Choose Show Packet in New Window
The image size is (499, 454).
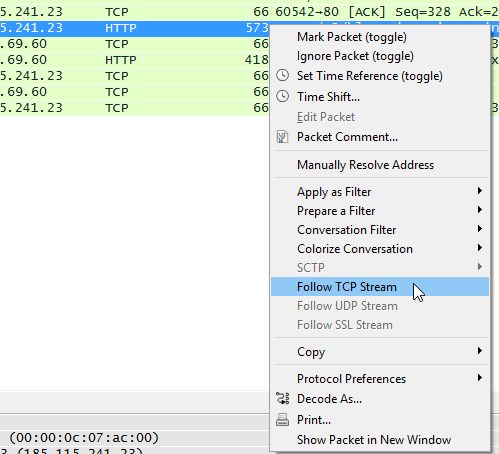click(x=374, y=439)
